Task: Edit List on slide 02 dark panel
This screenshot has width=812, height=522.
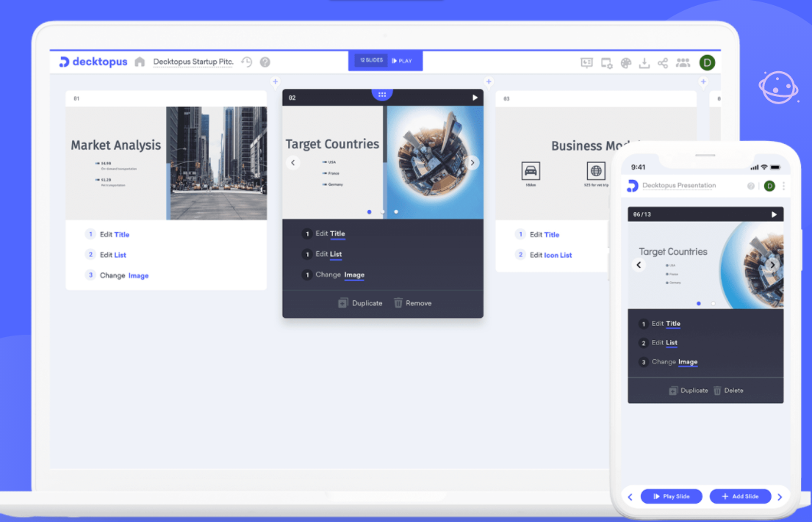Action: tap(328, 254)
